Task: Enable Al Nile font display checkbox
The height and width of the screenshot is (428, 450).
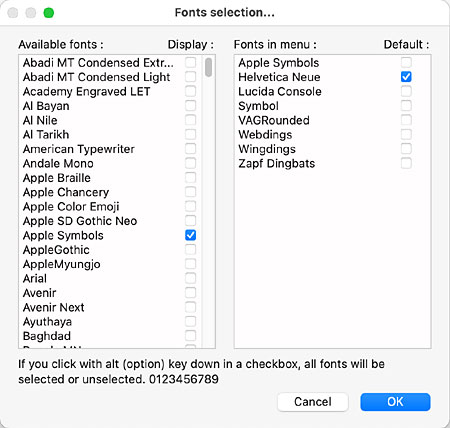Action: point(190,120)
